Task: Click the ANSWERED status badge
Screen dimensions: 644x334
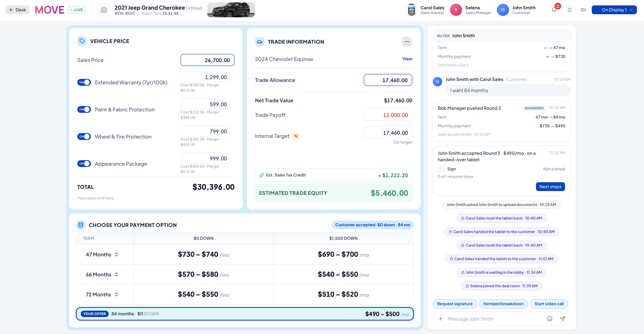Action: (534, 108)
